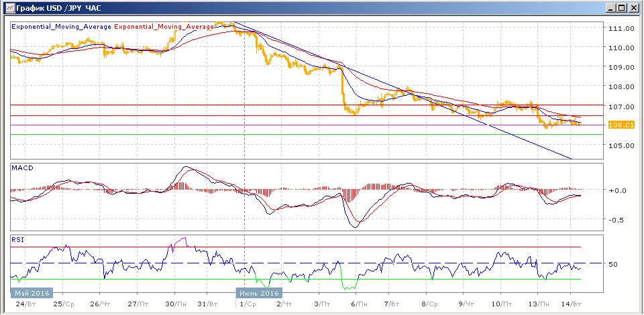Select the Июнь 2016 month marker
Image resolution: width=644 pixels, height=315 pixels.
click(259, 293)
